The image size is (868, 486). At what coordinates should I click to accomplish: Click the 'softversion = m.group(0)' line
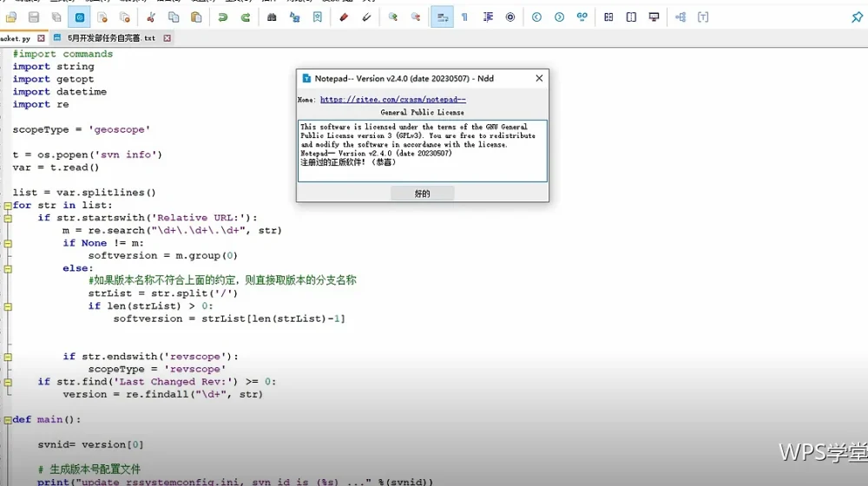click(x=163, y=256)
